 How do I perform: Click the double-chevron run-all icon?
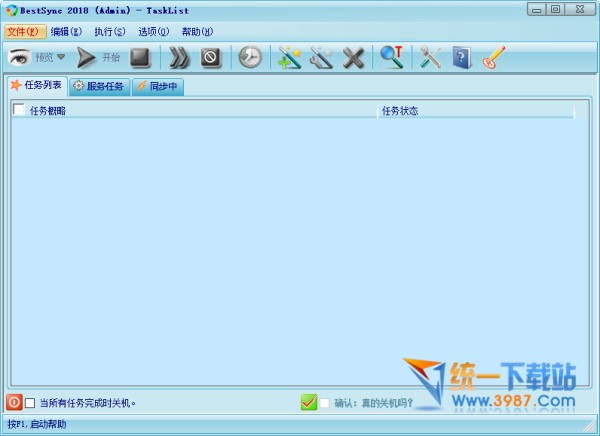[x=179, y=58]
